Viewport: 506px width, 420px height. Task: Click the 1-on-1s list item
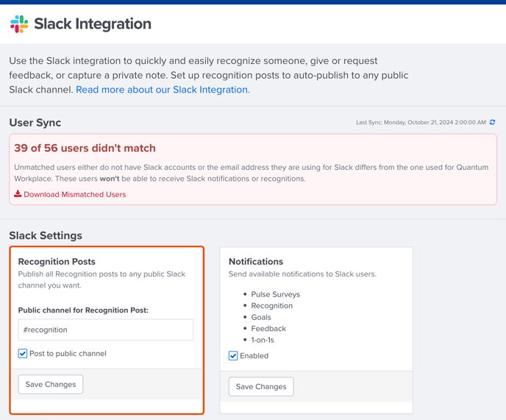[263, 340]
